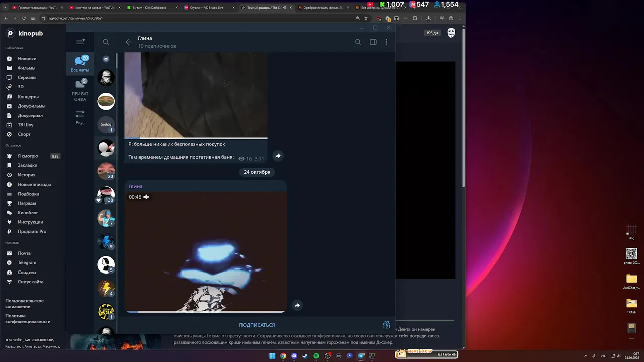This screenshot has height=362, width=644.
Task: Search inside the Глина channel
Action: click(358, 42)
